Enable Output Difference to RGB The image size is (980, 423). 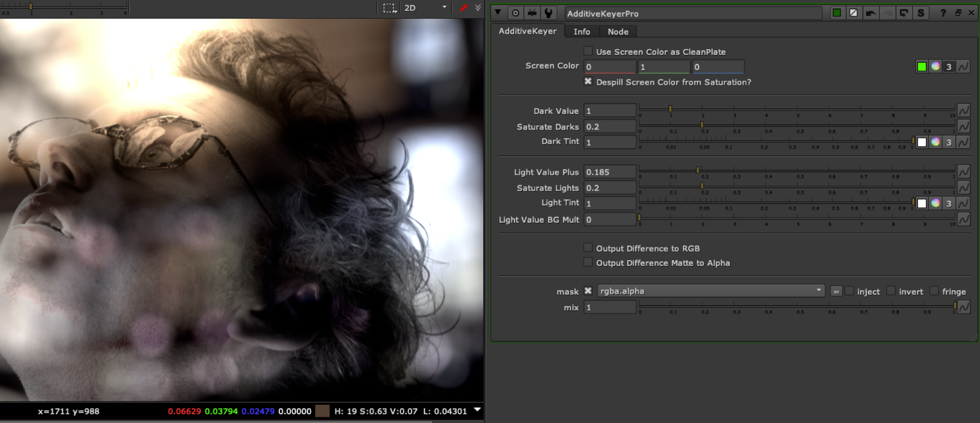click(588, 248)
